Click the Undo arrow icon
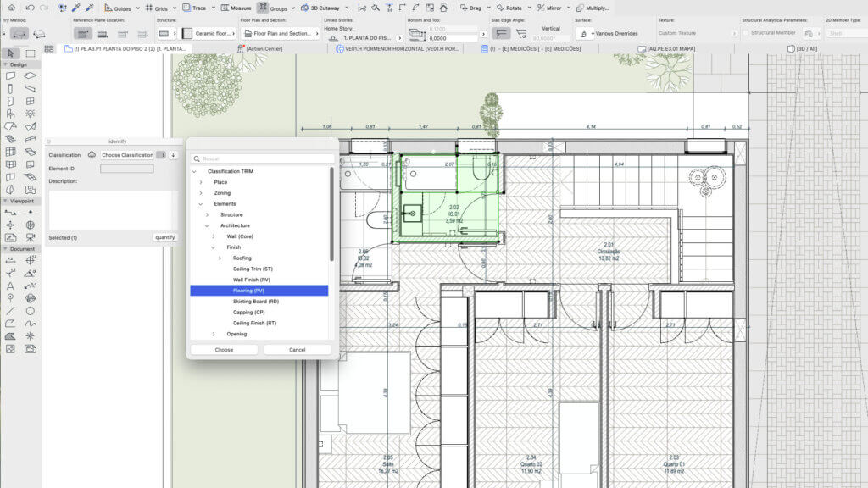This screenshot has height=488, width=868. (x=30, y=8)
